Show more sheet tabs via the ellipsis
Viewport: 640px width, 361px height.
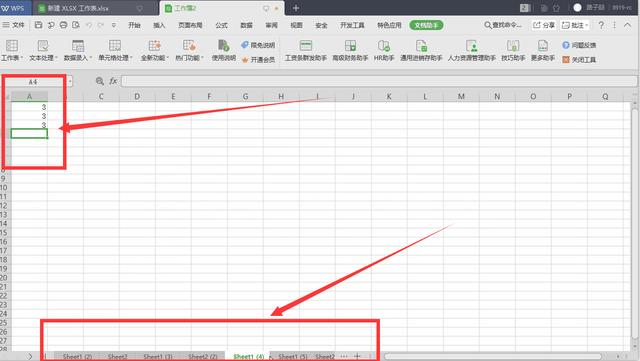(344, 356)
